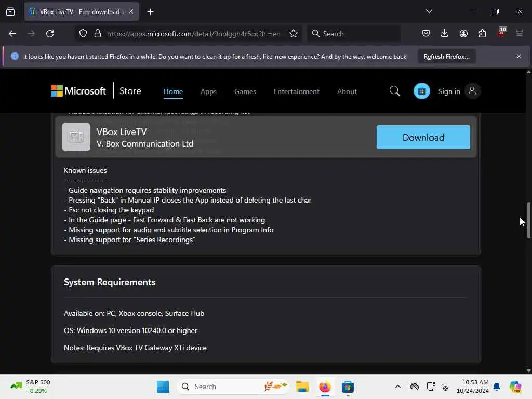Click the Refresh Firefox button

tap(446, 57)
